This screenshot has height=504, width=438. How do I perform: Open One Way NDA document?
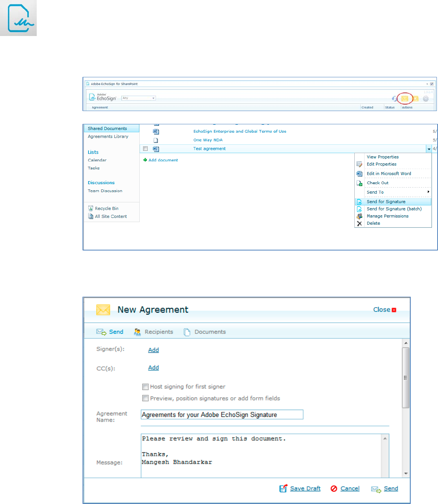208,140
